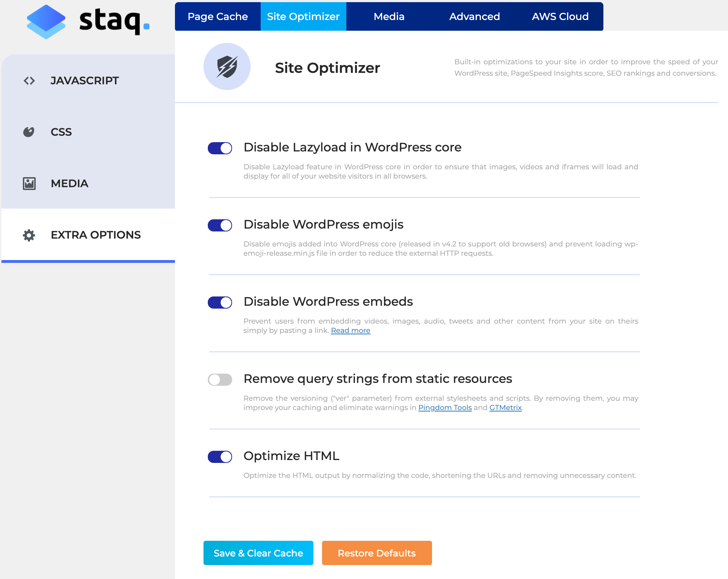Viewport: 728px width, 579px height.
Task: Click the staq layered logo icon
Action: [46, 21]
